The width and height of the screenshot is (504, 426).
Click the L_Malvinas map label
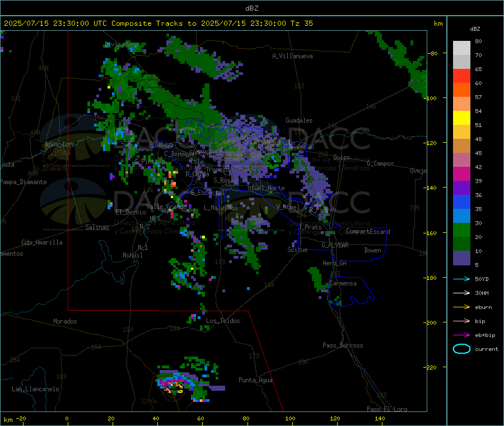tap(221, 208)
